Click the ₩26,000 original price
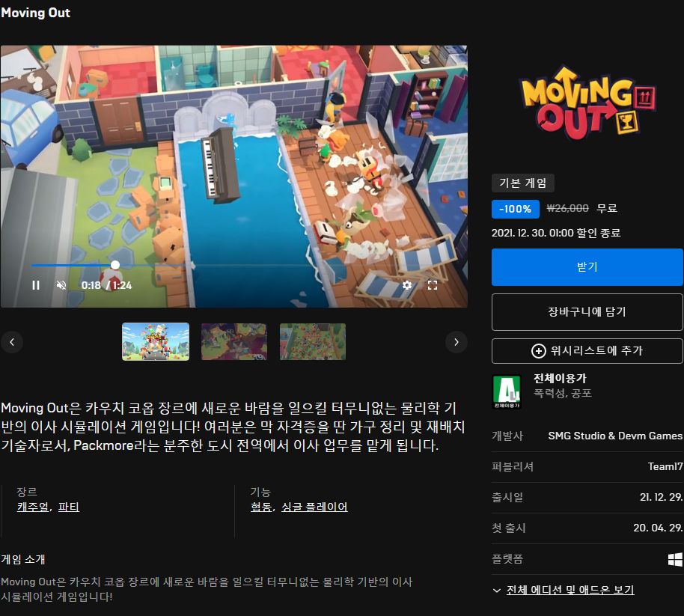This screenshot has width=684, height=616. (x=567, y=209)
